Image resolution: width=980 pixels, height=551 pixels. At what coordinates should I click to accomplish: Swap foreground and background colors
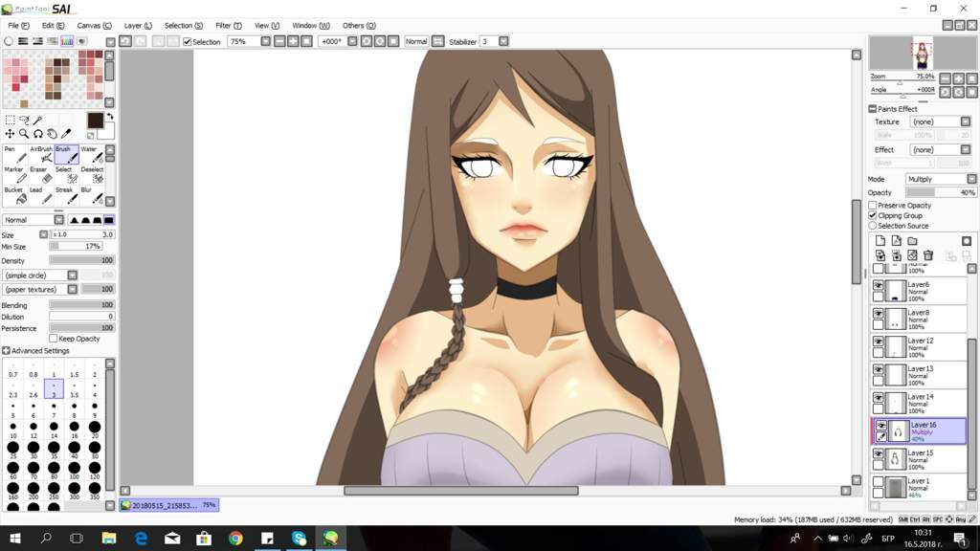tap(110, 117)
